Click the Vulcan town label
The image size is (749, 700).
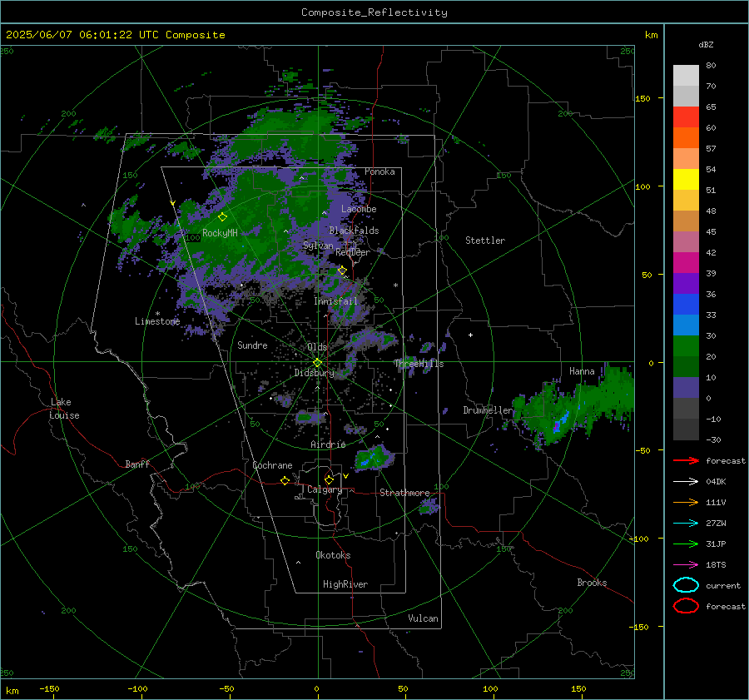click(424, 618)
